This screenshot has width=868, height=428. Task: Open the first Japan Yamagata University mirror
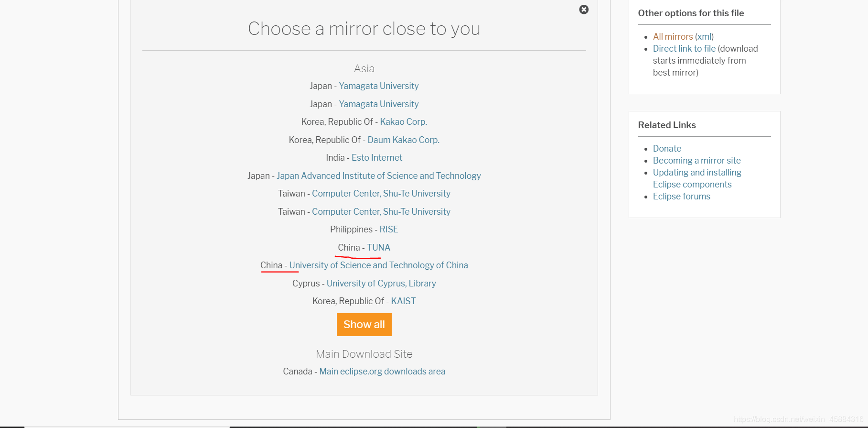pyautogui.click(x=378, y=86)
